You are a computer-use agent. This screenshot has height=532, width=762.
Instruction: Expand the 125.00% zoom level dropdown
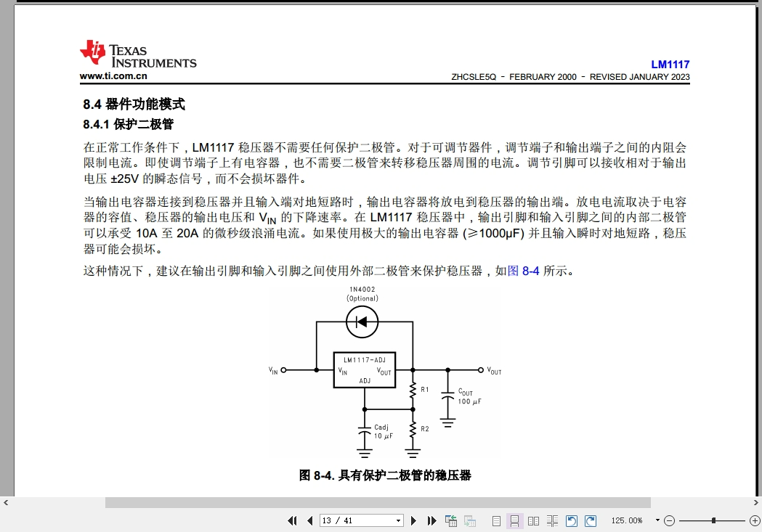click(657, 520)
